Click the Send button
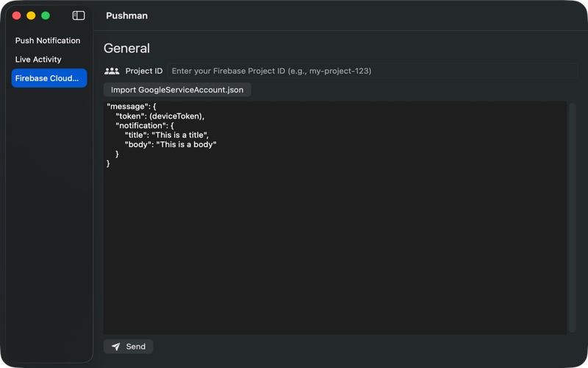This screenshot has width=588, height=368. point(128,347)
